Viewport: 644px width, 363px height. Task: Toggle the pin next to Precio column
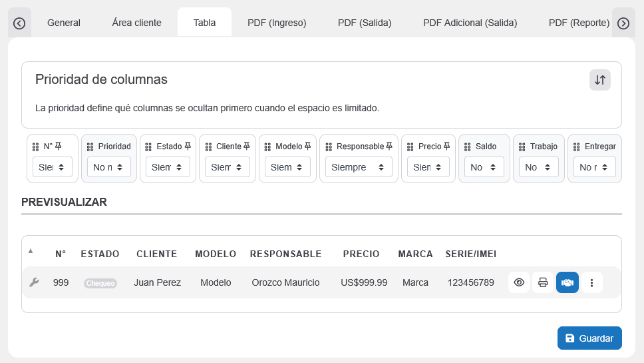click(x=446, y=146)
